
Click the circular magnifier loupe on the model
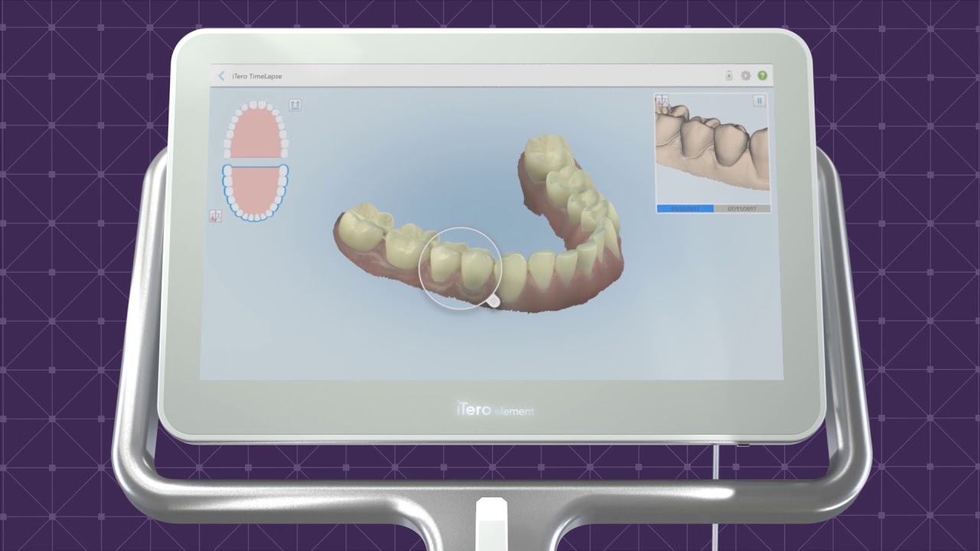click(460, 269)
